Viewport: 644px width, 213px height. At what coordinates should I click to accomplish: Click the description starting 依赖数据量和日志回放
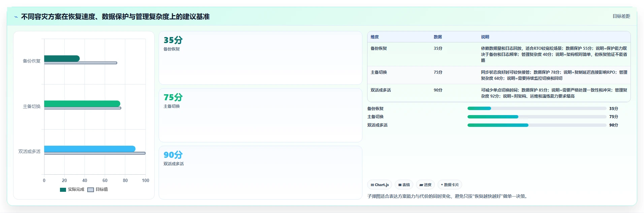[x=554, y=55]
